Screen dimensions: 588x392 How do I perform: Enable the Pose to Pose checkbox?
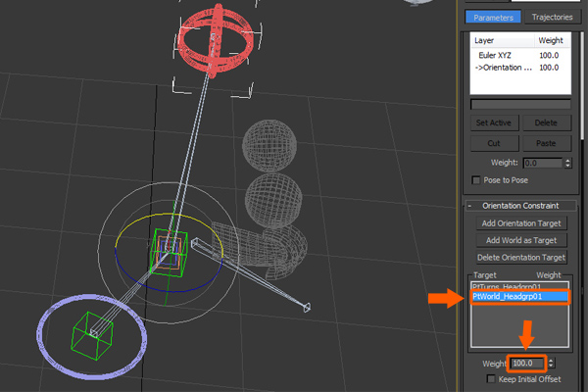pos(476,180)
